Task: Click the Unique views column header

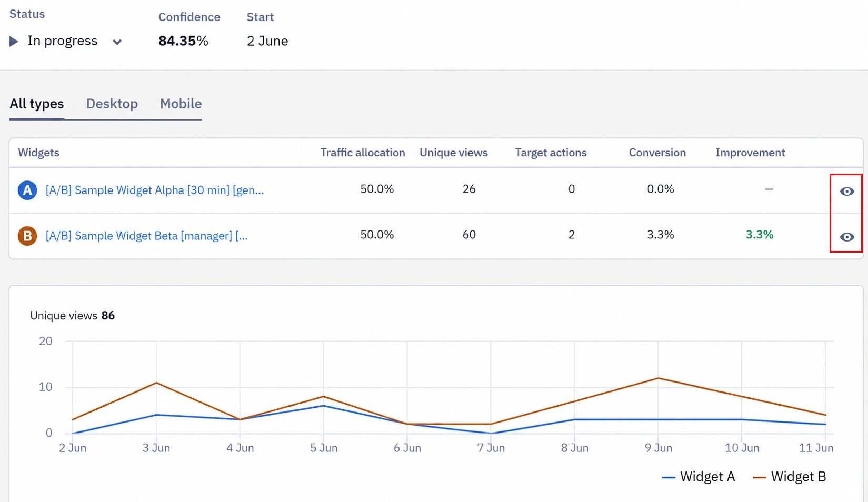Action: [x=454, y=153]
